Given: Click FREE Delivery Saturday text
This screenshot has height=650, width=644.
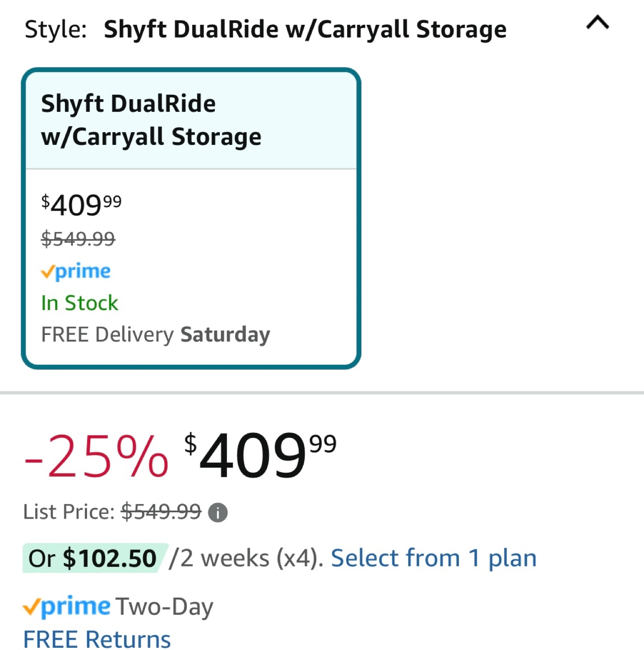Looking at the screenshot, I should click(156, 335).
